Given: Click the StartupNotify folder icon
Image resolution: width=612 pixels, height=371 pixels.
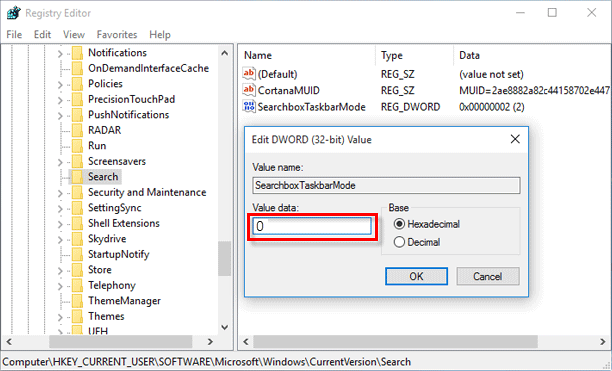Looking at the screenshot, I should tap(77, 254).
